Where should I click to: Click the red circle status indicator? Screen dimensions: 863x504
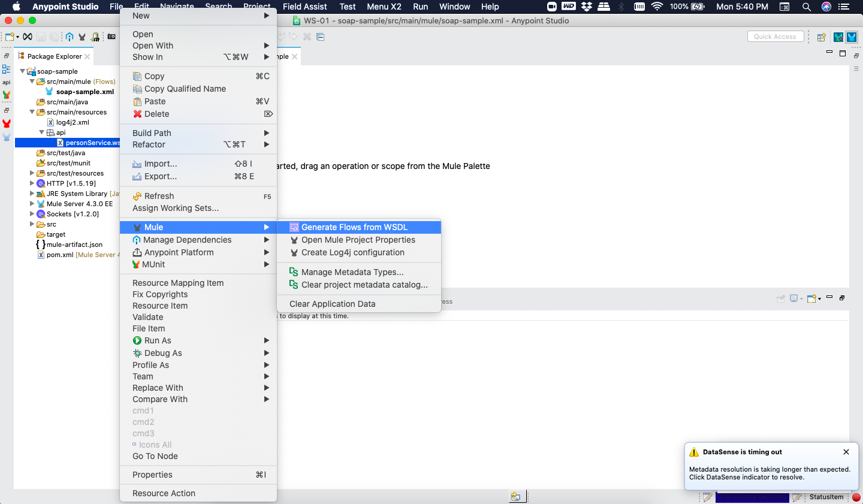(x=856, y=497)
